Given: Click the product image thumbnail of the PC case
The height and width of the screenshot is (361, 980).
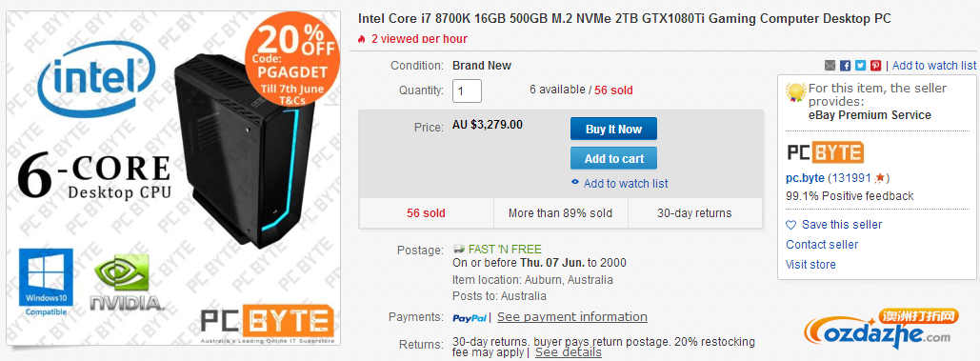Looking at the screenshot, I should click(173, 179).
